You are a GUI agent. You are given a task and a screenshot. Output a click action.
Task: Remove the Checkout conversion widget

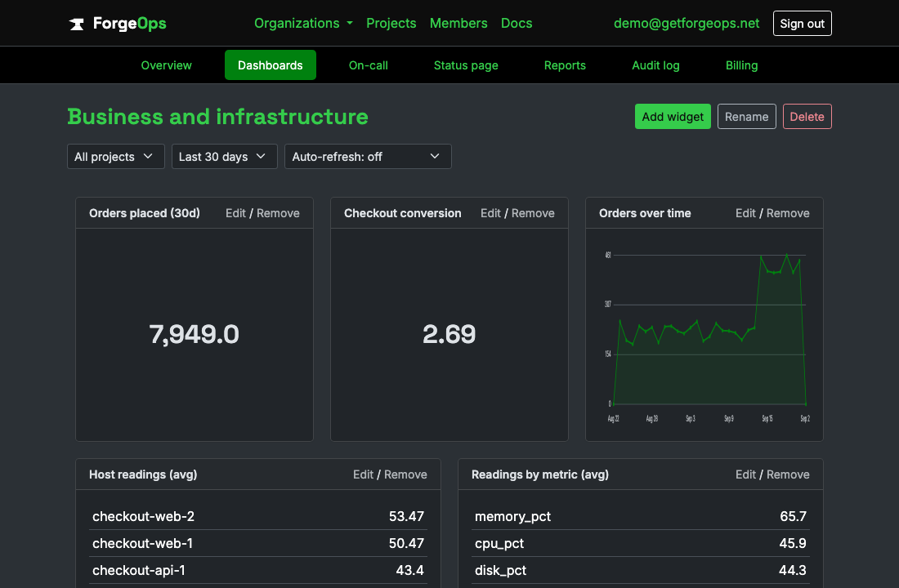point(533,213)
